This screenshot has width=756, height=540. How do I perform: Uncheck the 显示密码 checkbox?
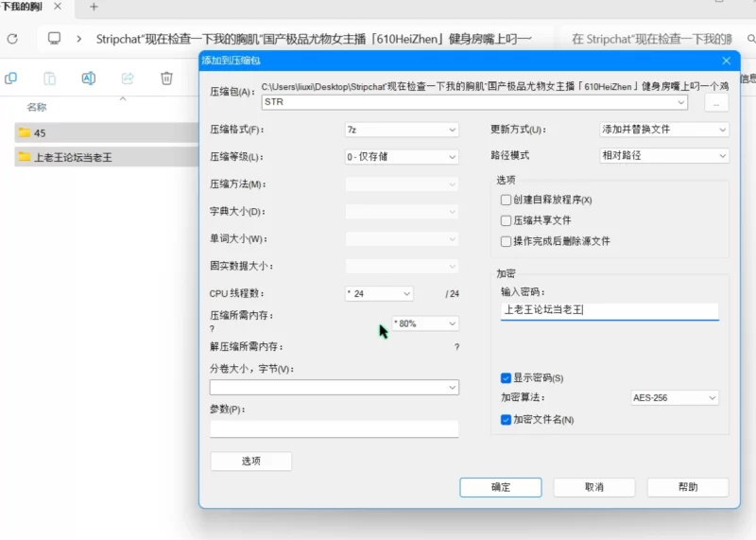pos(506,377)
